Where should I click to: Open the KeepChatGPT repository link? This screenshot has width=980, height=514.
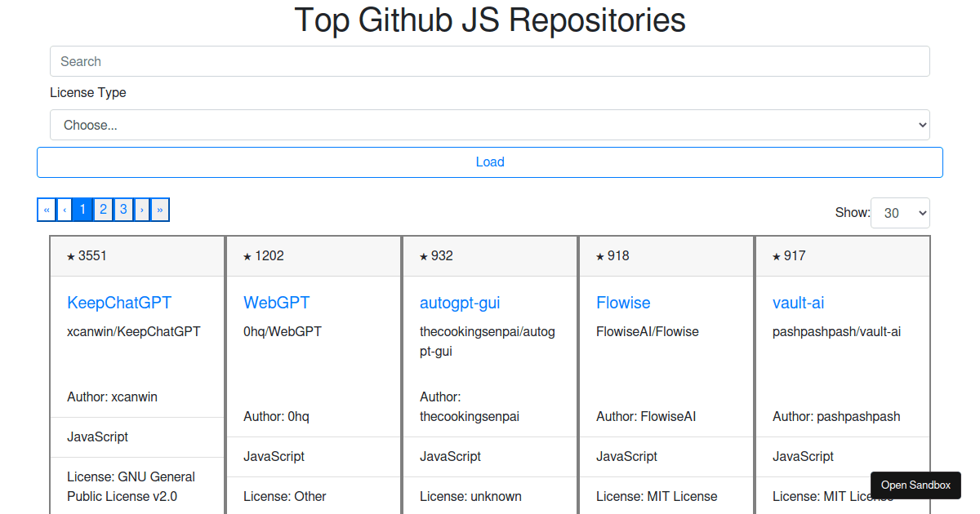pyautogui.click(x=119, y=303)
